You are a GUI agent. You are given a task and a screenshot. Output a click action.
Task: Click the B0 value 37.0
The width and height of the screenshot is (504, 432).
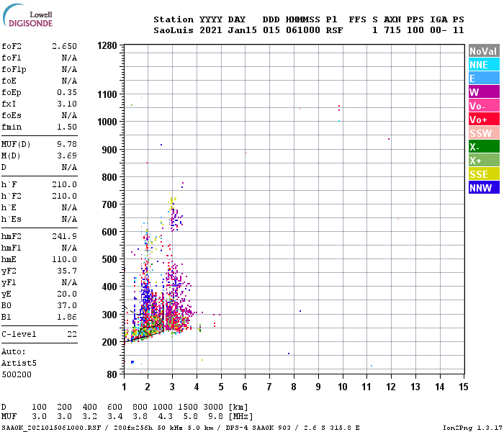[x=67, y=305]
